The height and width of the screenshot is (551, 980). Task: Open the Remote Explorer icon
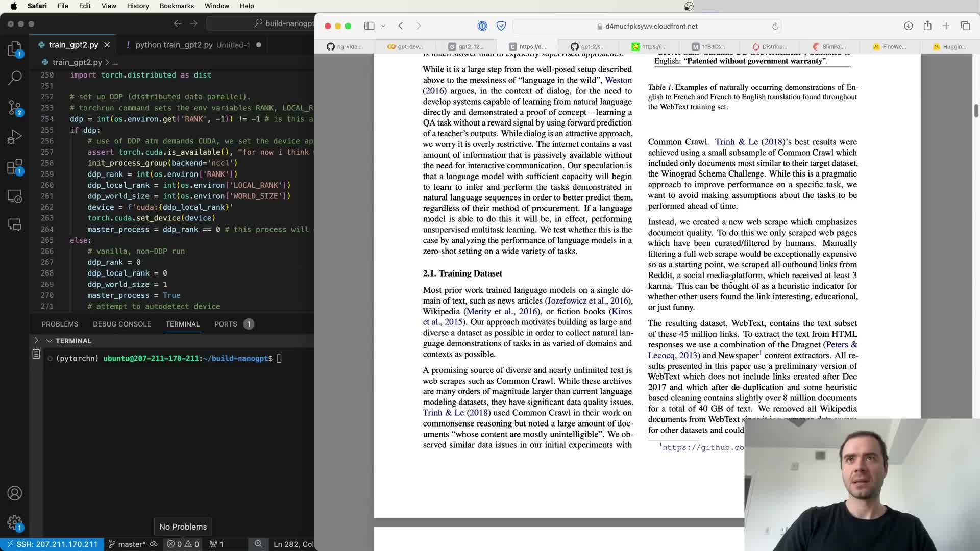click(x=15, y=196)
